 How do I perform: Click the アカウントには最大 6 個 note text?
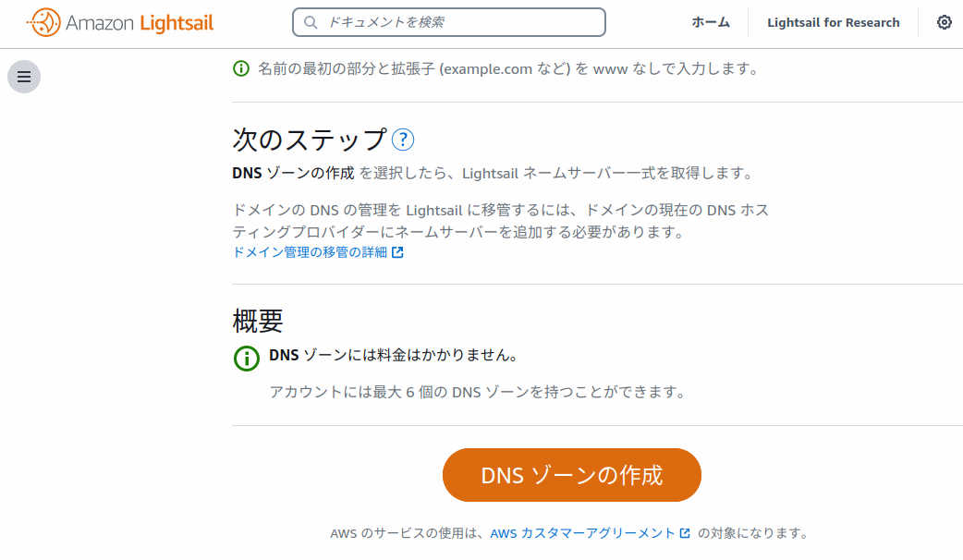[477, 392]
